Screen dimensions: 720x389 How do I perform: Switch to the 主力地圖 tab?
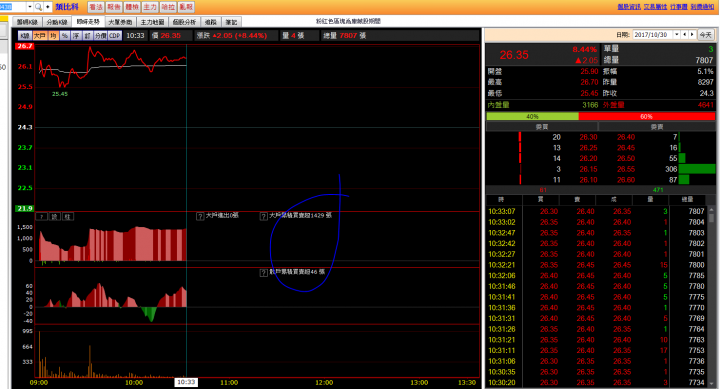click(152, 22)
